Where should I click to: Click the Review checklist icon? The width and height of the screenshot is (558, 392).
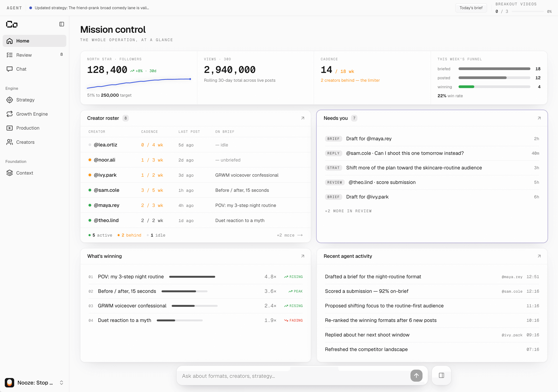click(x=9, y=55)
